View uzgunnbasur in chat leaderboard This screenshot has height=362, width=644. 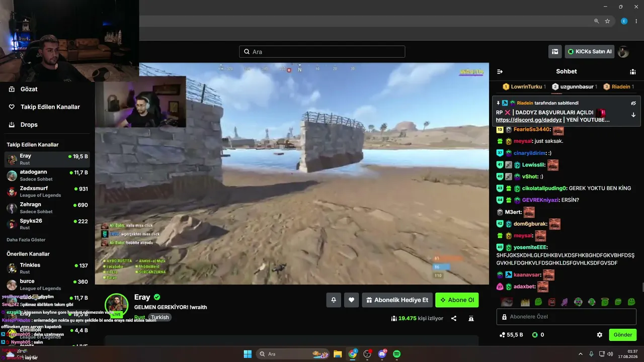coord(574,86)
